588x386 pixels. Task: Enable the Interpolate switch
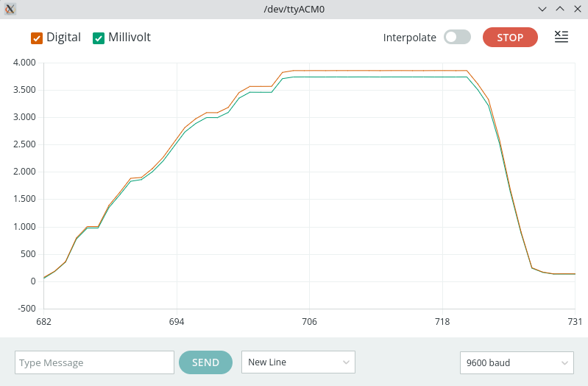tap(457, 38)
